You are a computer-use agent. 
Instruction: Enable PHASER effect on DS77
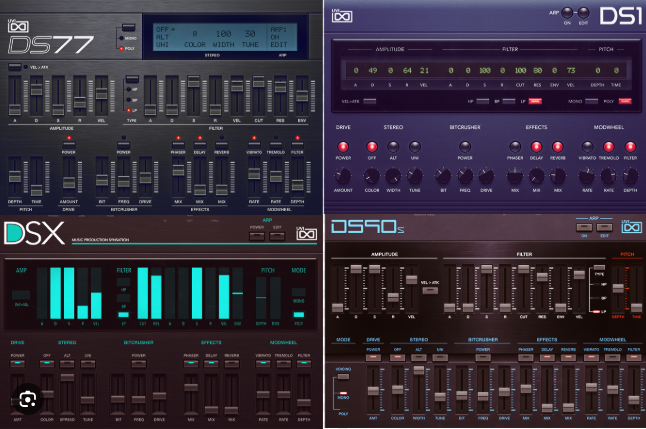pos(178,145)
